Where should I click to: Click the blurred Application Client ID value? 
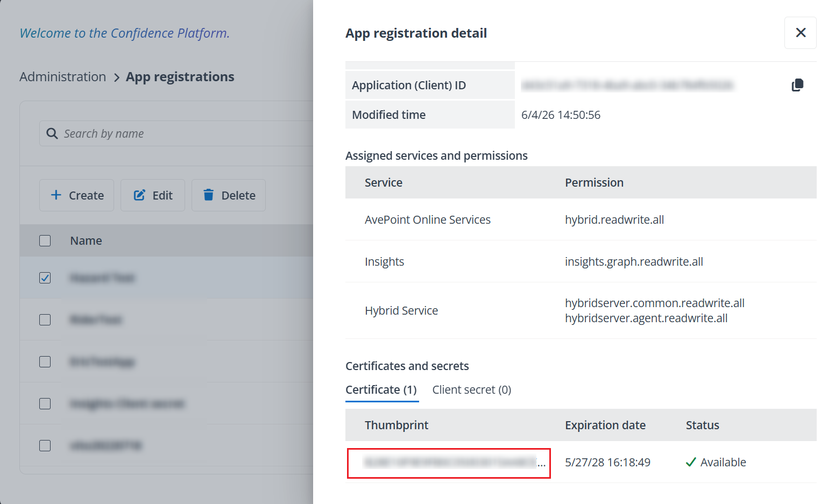click(x=627, y=85)
